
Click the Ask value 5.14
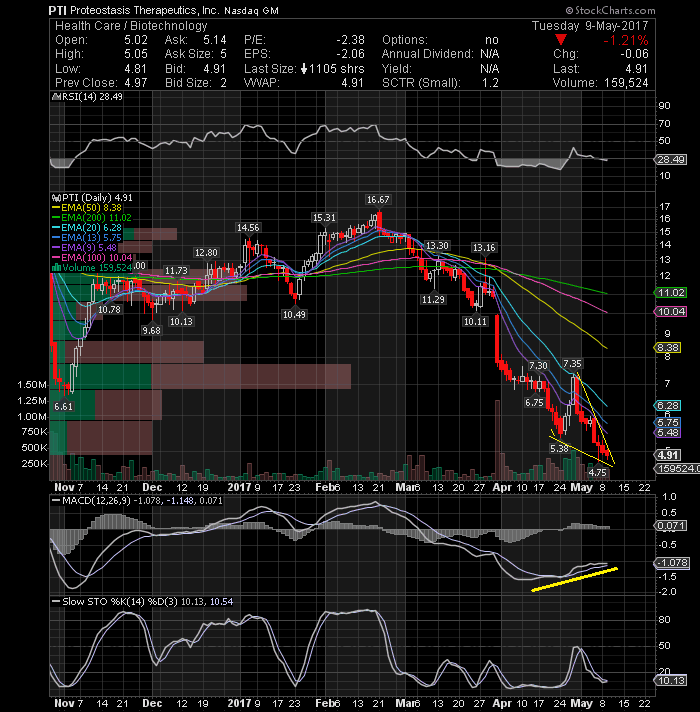pos(215,40)
